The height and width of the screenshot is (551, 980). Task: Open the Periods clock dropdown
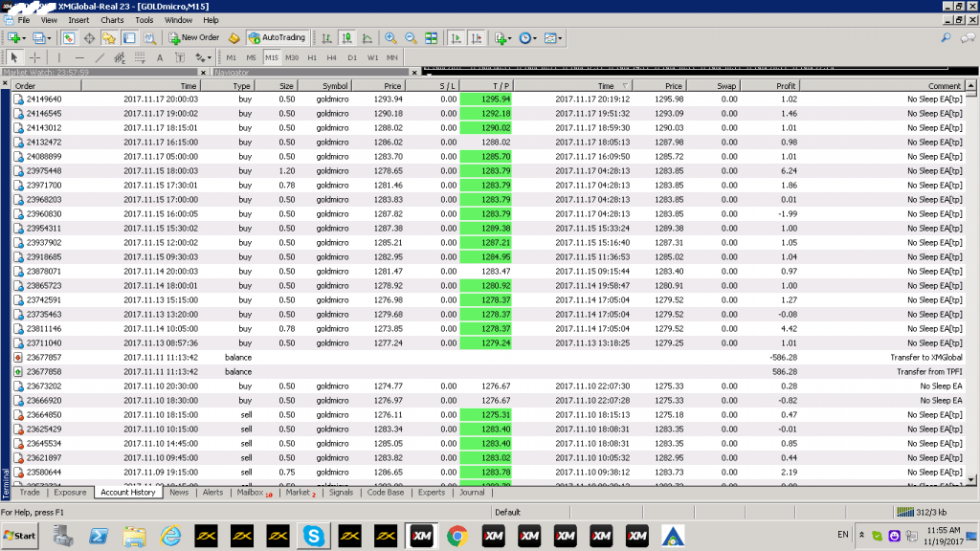tap(527, 38)
